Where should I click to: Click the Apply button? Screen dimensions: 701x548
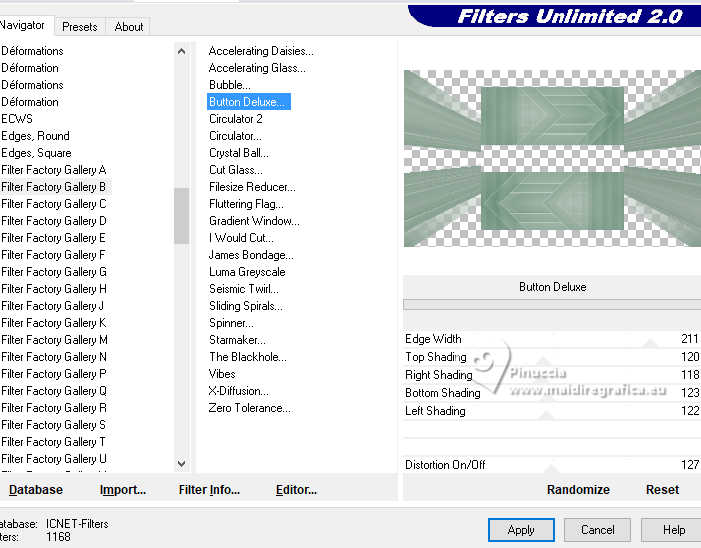(x=521, y=530)
